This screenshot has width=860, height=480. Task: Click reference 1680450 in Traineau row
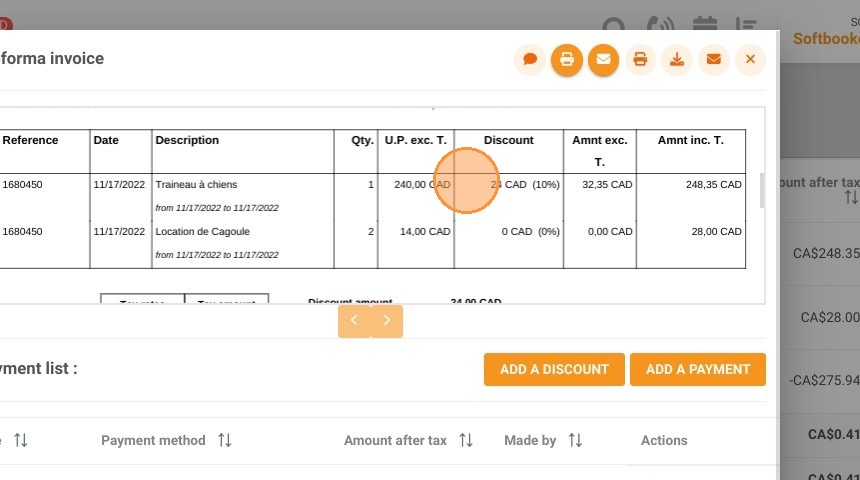22,184
